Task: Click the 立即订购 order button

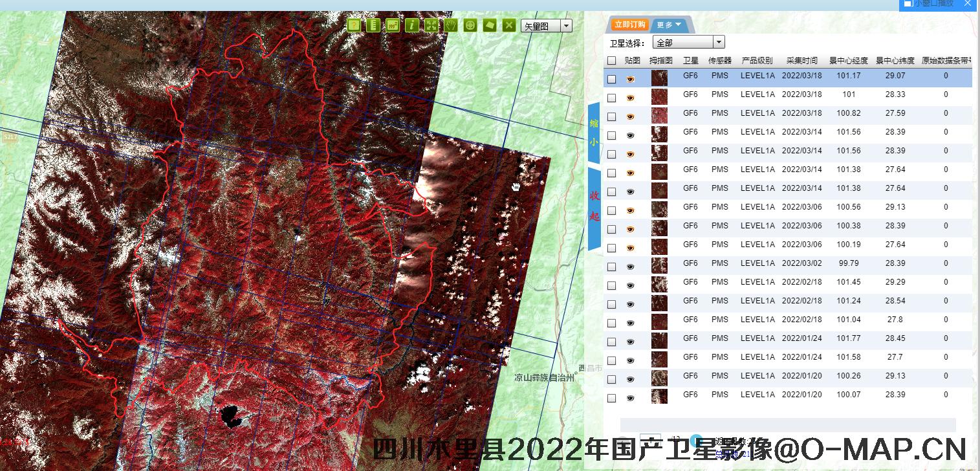Action: pyautogui.click(x=630, y=25)
